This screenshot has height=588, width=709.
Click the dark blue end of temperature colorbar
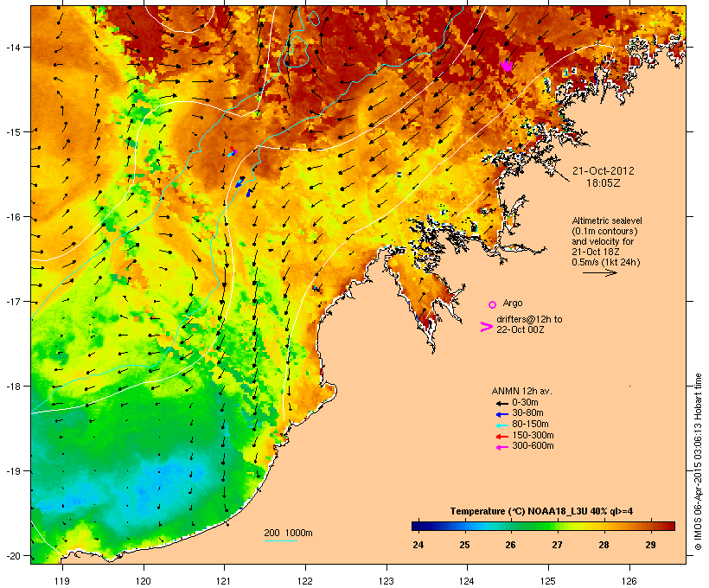pyautogui.click(x=418, y=526)
